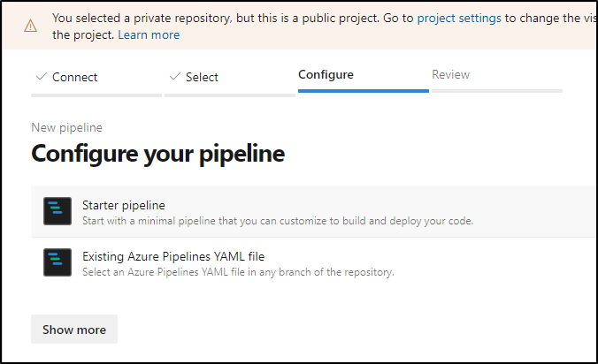Select Existing Azure Pipelines YAML file title
This screenshot has height=364, width=598.
click(173, 256)
